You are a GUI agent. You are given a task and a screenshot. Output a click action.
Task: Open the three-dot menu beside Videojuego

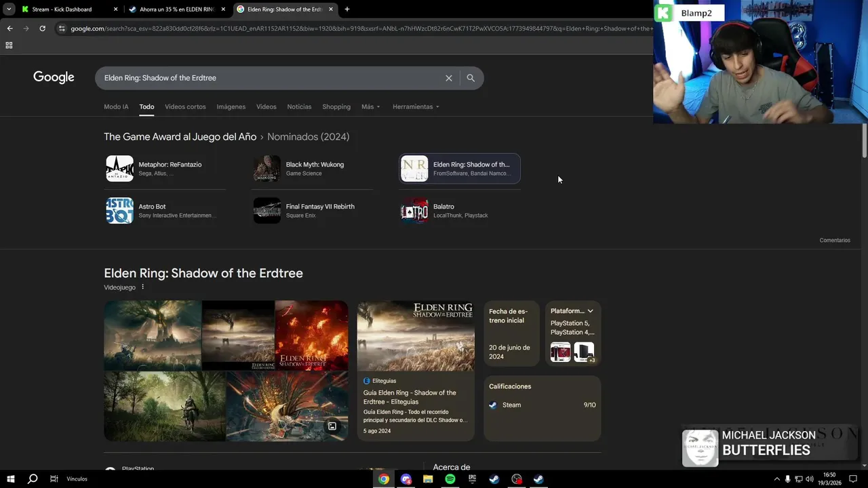coord(142,287)
